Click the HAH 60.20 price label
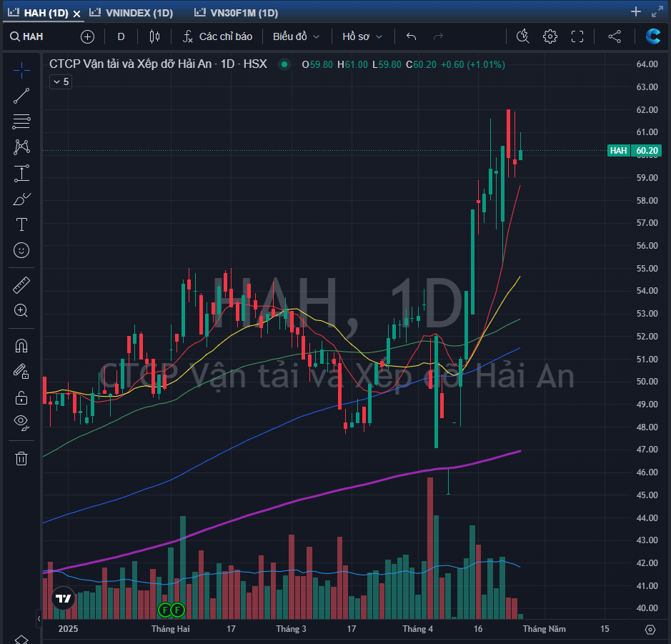The image size is (671, 644). 634,151
